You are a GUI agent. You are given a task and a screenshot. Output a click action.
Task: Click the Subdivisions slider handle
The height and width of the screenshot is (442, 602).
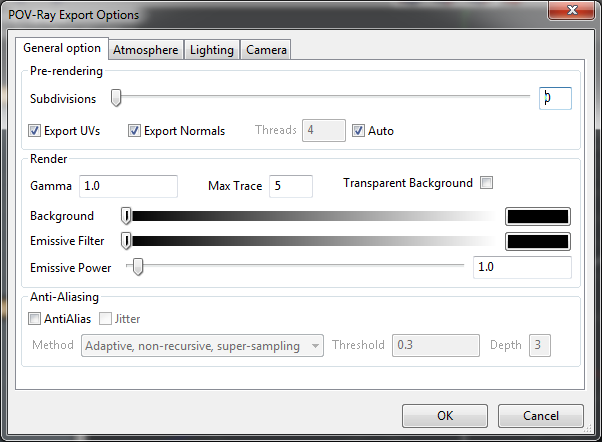pos(116,98)
